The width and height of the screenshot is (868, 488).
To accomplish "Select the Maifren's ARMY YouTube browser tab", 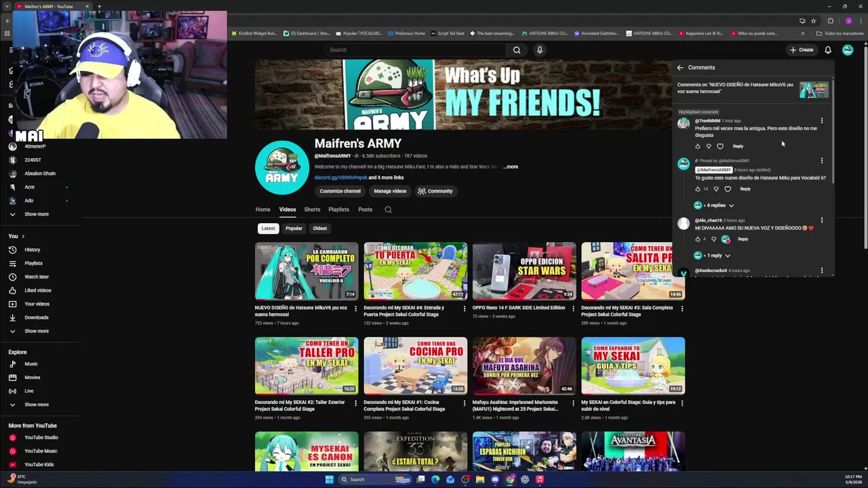I will 53,6.
